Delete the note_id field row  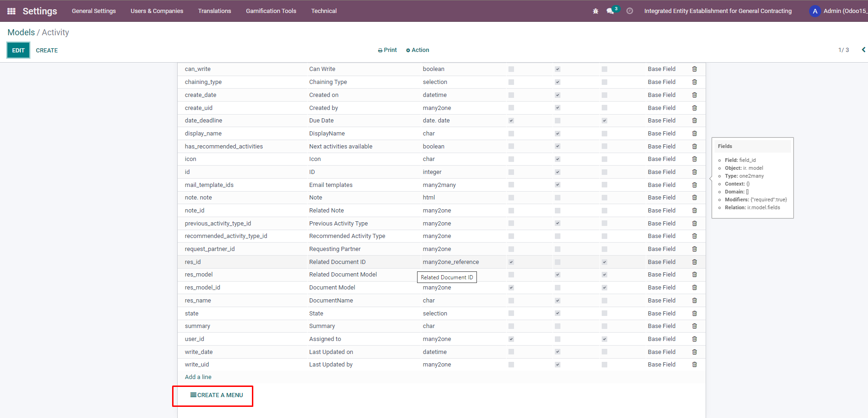pyautogui.click(x=694, y=211)
